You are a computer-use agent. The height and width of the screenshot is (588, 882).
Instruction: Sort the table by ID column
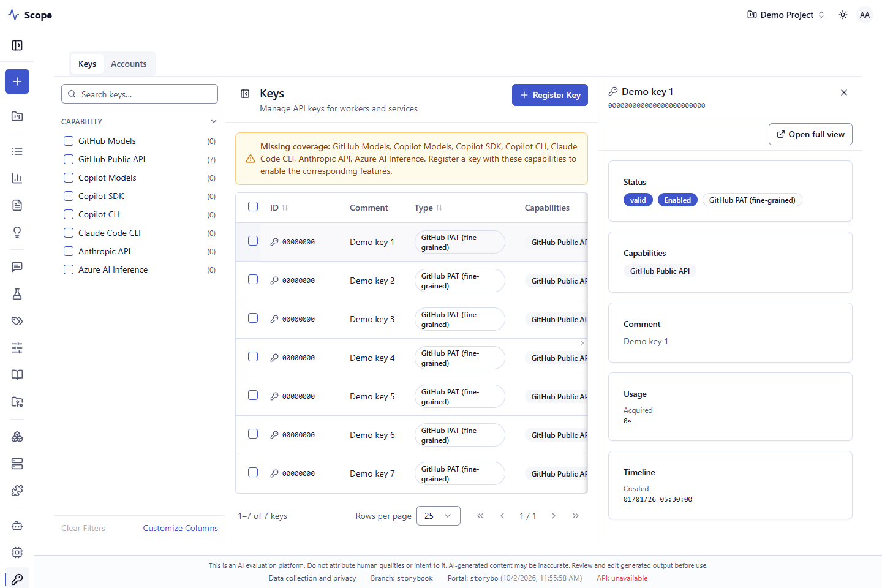(x=279, y=208)
